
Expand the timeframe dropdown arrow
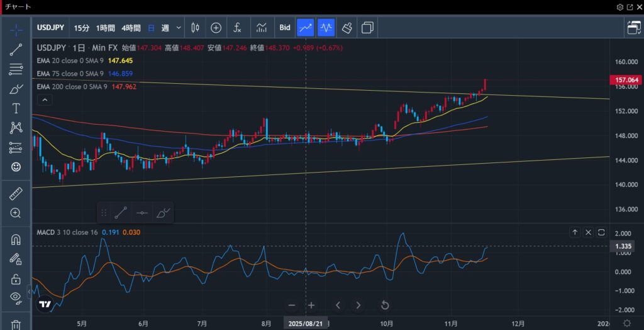pos(179,28)
